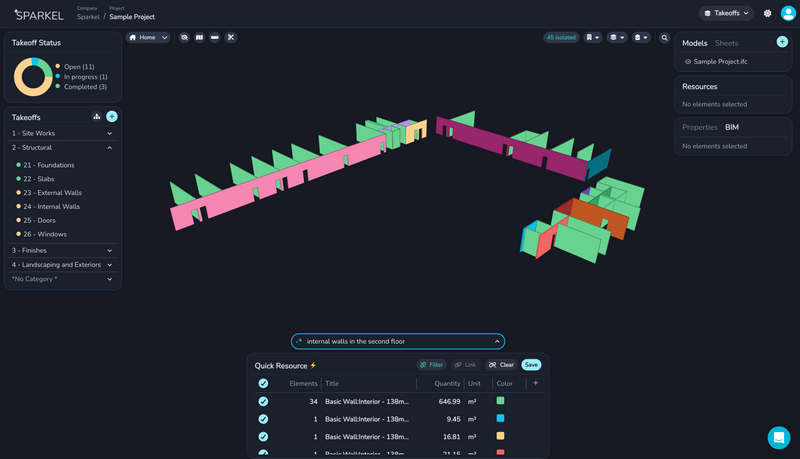Open the search magnifier in viewer toolbar
This screenshot has height=459, width=800.
pyautogui.click(x=664, y=37)
